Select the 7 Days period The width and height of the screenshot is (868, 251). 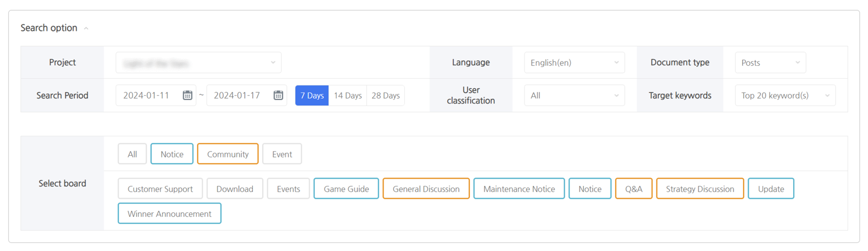(x=312, y=96)
